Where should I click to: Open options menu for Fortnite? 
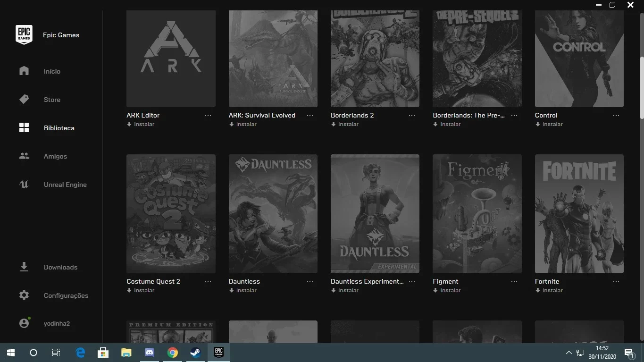[616, 282]
